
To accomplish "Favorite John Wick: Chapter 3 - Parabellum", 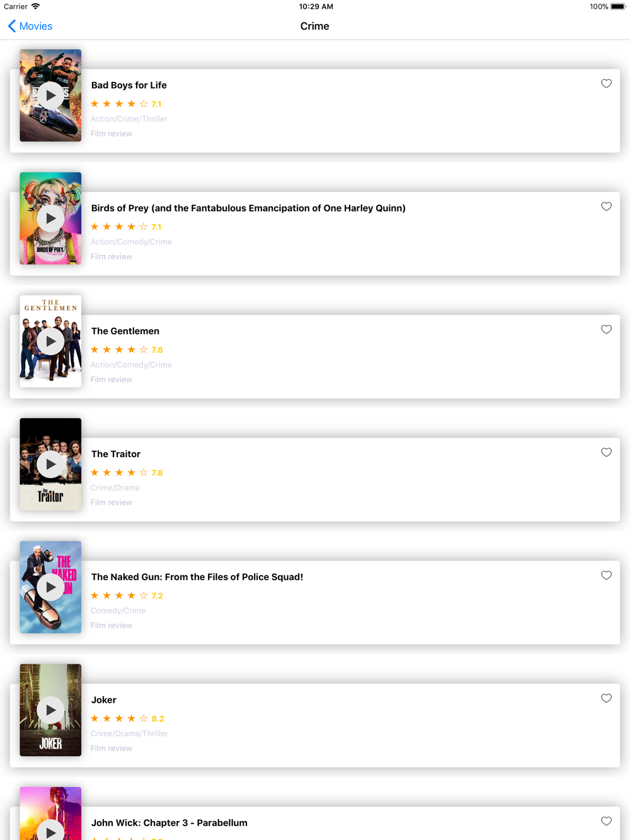I will 606,821.
